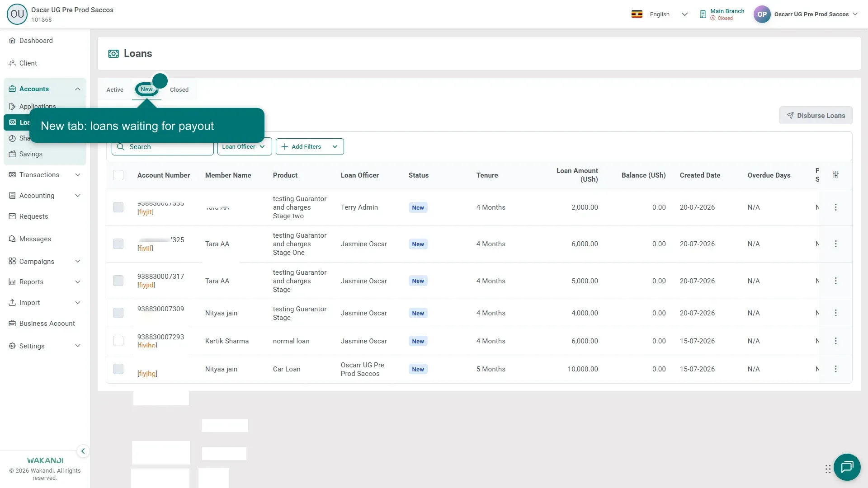Open Requests in the sidebar
The height and width of the screenshot is (488, 868).
[45, 216]
